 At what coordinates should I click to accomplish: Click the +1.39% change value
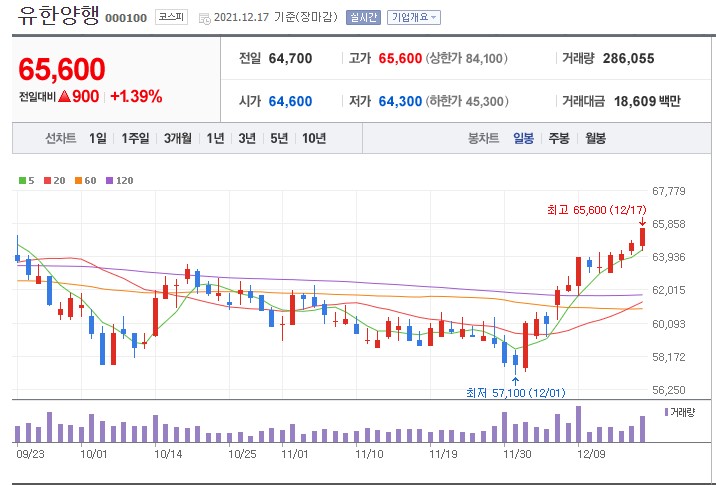[x=136, y=96]
